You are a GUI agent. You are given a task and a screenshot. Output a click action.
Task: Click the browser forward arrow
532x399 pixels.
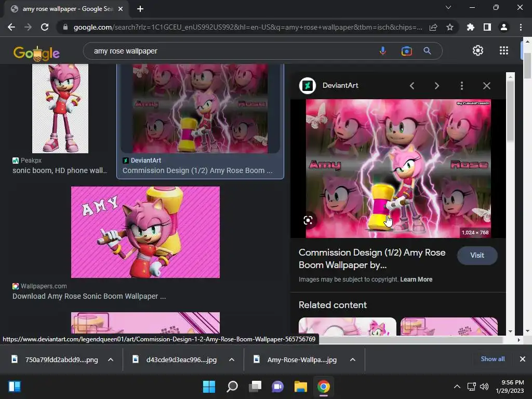point(28,27)
